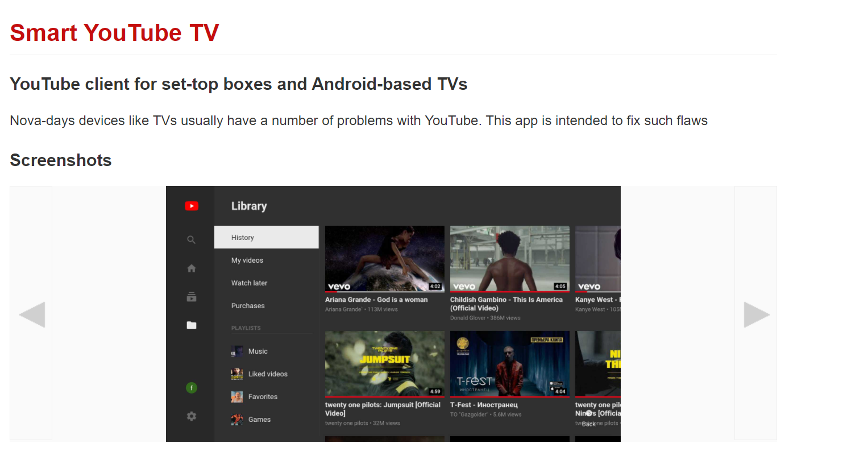
Task: Select the Library folder icon
Action: click(192, 325)
